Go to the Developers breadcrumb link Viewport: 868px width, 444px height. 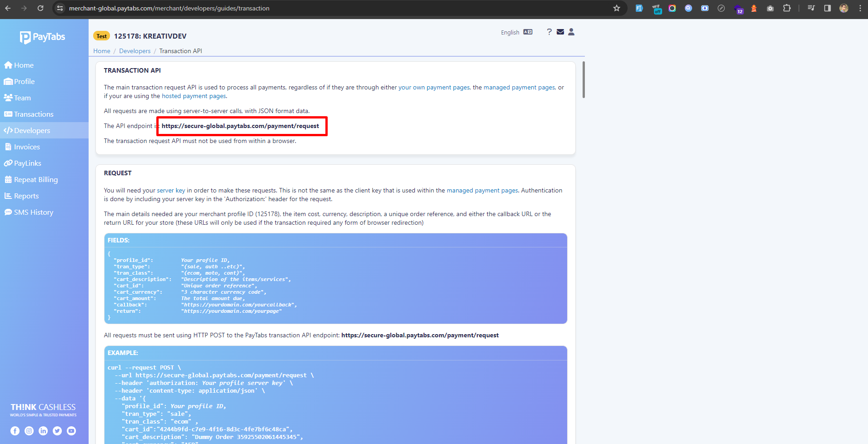(135, 51)
